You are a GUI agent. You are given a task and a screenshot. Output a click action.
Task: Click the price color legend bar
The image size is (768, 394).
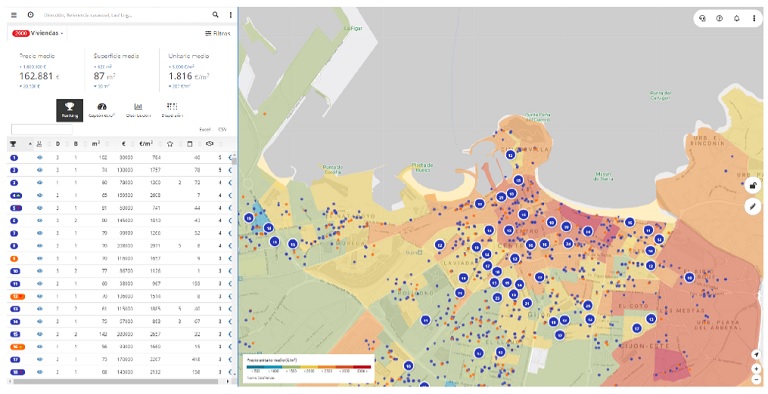point(309,367)
